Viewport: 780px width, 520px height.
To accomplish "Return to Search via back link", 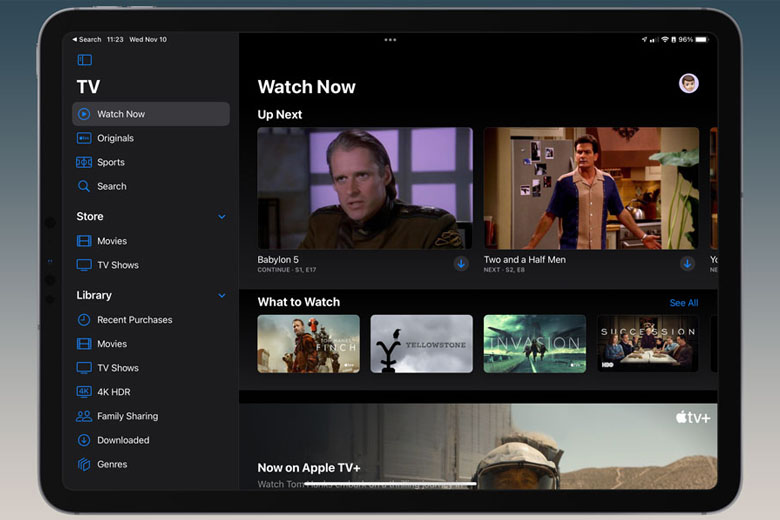I will click(87, 39).
